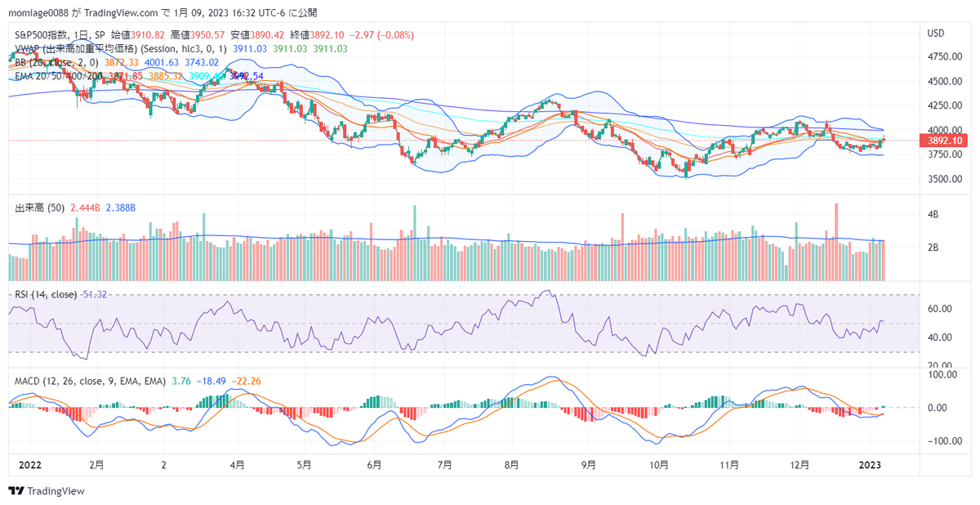The image size is (980, 505).
Task: Click the 11月 label on time axis
Action: (729, 464)
